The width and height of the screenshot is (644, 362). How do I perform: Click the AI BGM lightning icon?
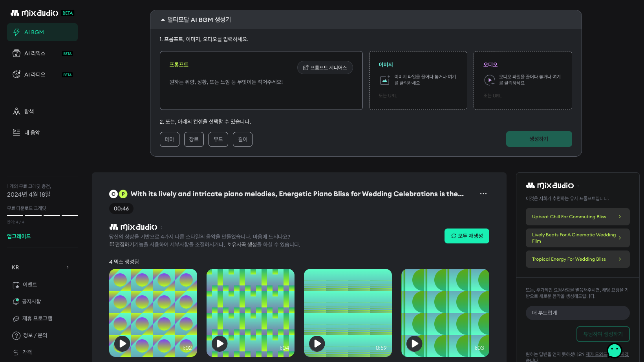(x=16, y=32)
